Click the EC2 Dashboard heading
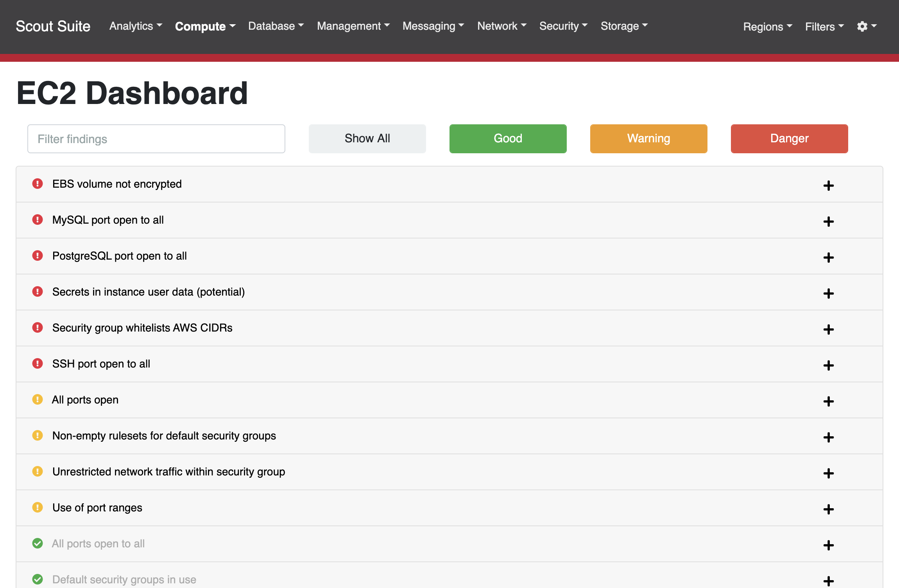 132,93
